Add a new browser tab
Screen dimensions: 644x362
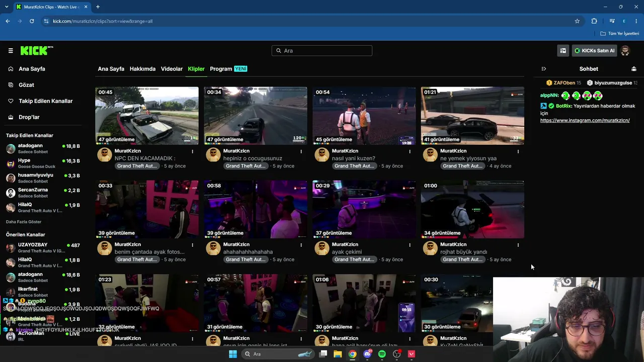tap(98, 7)
